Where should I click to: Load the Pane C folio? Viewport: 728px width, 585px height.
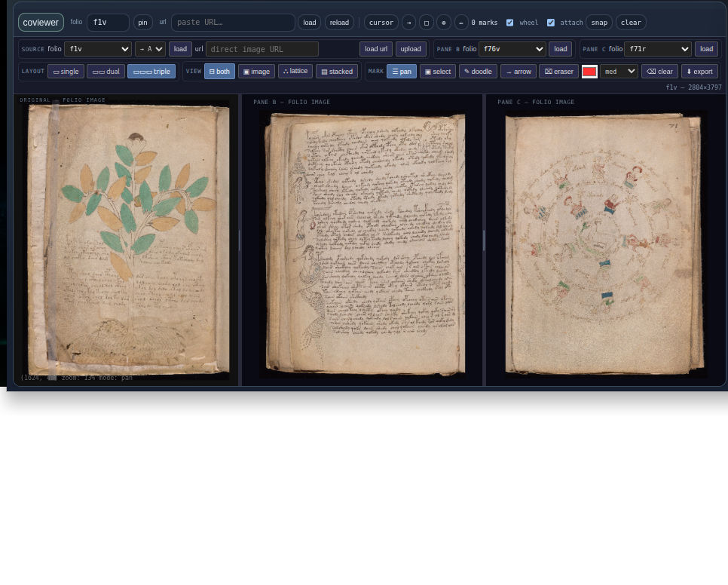[x=706, y=49]
